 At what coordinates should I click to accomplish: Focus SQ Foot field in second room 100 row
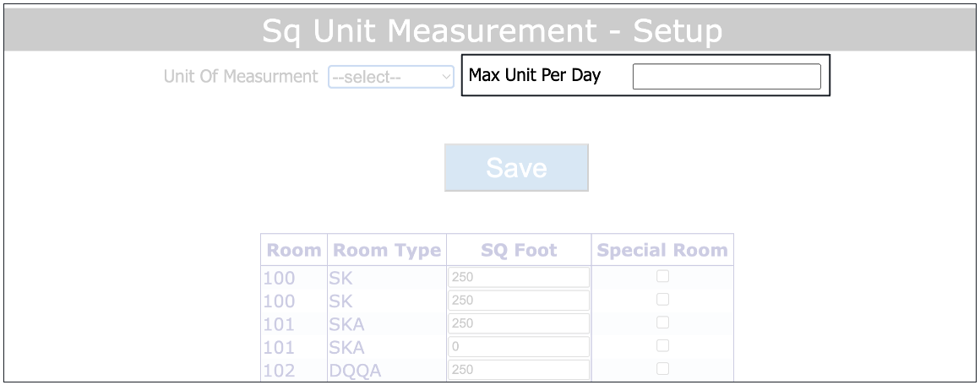(x=518, y=301)
